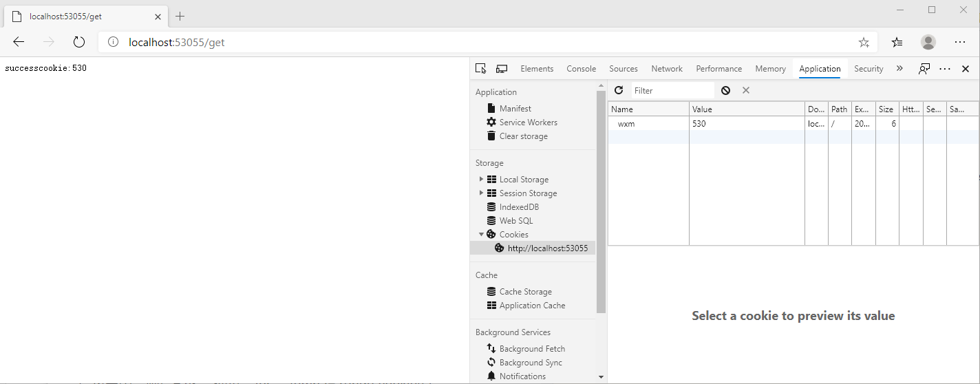Collapse the Cookies tree node
Viewport: 980px width, 384px height.
tap(481, 234)
